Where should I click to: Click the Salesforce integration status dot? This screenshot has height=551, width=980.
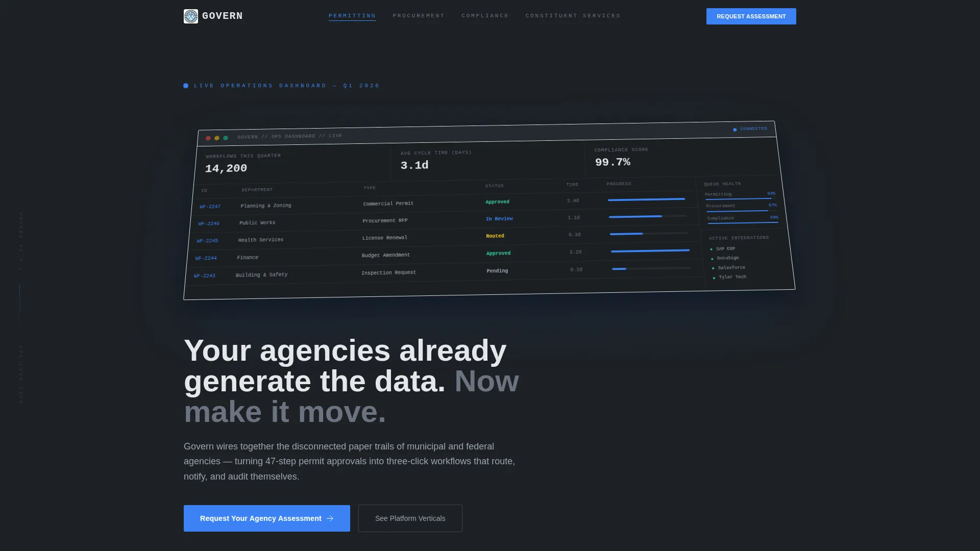click(713, 268)
